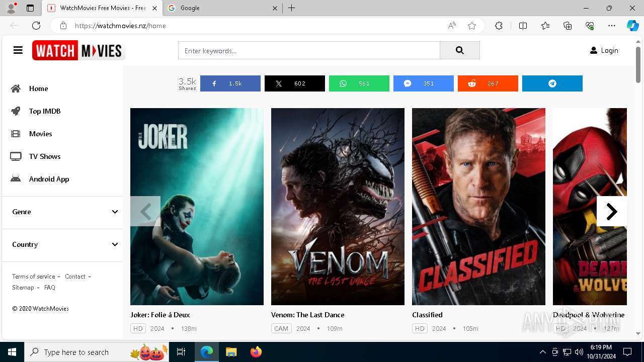644x362 pixels.
Task: Open Sitemap link
Action: pos(23,288)
